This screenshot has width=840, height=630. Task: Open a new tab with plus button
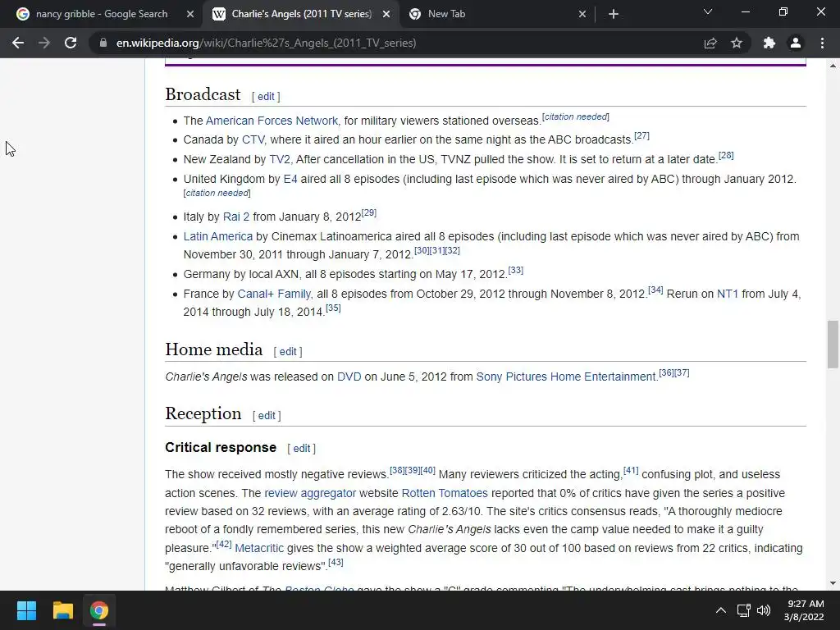point(614,14)
